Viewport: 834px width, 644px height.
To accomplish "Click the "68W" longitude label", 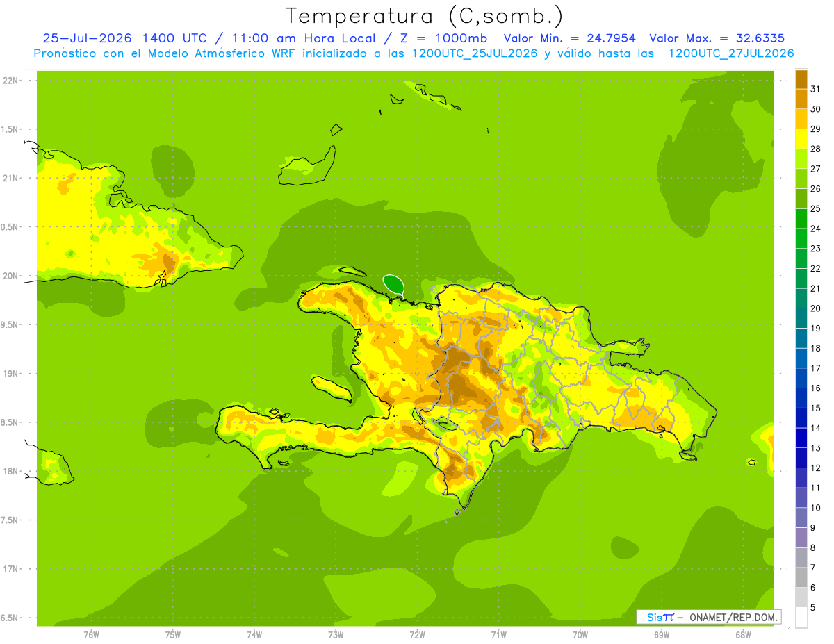I will coord(743,634).
